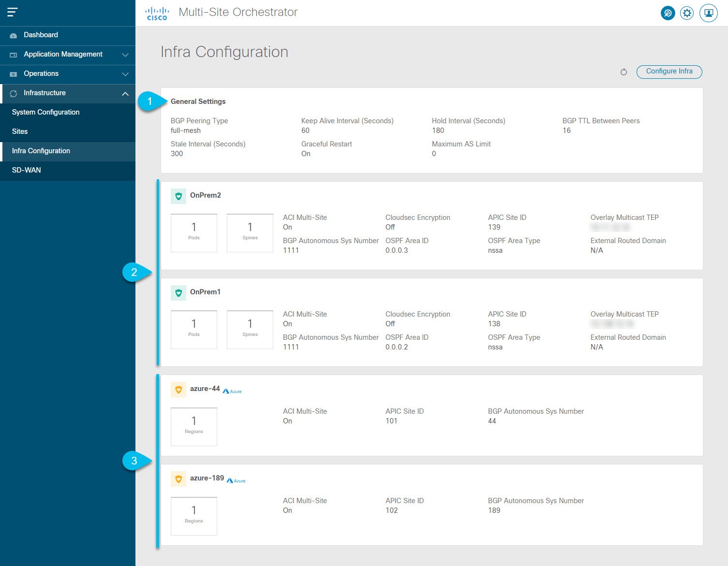The image size is (728, 566).
Task: Open the azure-189 site card title
Action: pos(207,478)
